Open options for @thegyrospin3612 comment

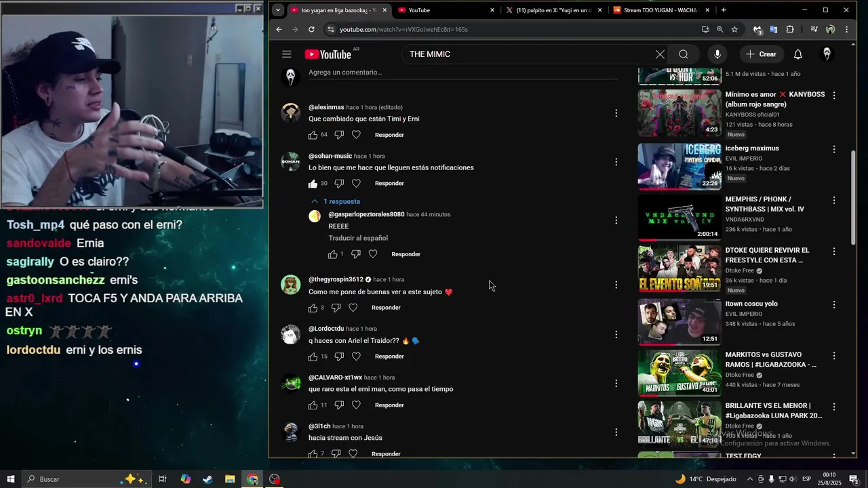[616, 285]
